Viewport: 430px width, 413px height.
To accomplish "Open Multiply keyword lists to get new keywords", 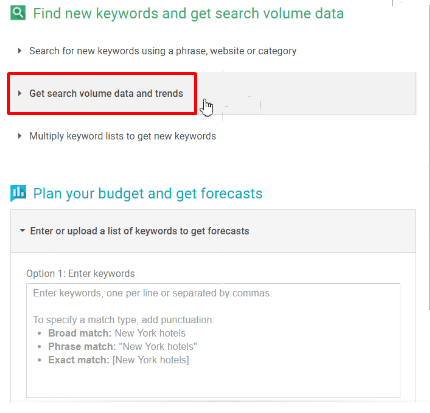I will click(x=123, y=136).
